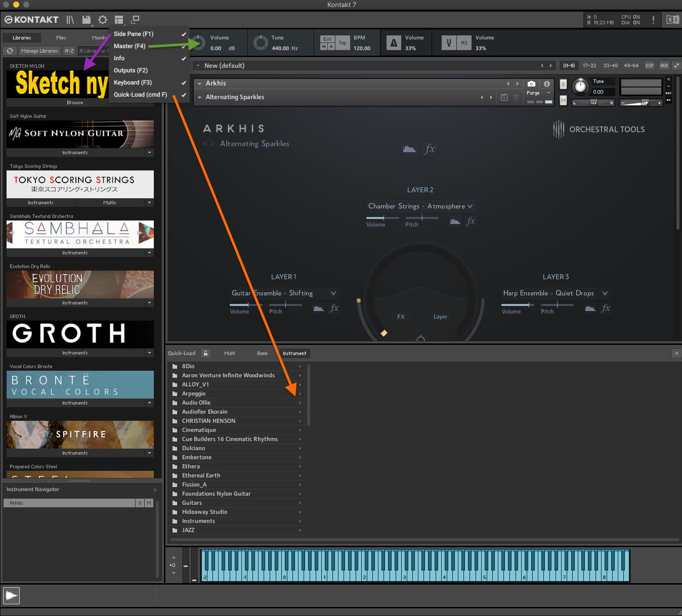Click the Layer 1 fx icon
The image size is (682, 616).
[334, 308]
